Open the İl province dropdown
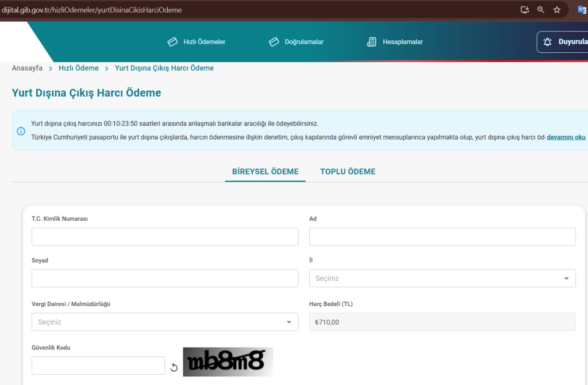The image size is (588, 385). 442,278
